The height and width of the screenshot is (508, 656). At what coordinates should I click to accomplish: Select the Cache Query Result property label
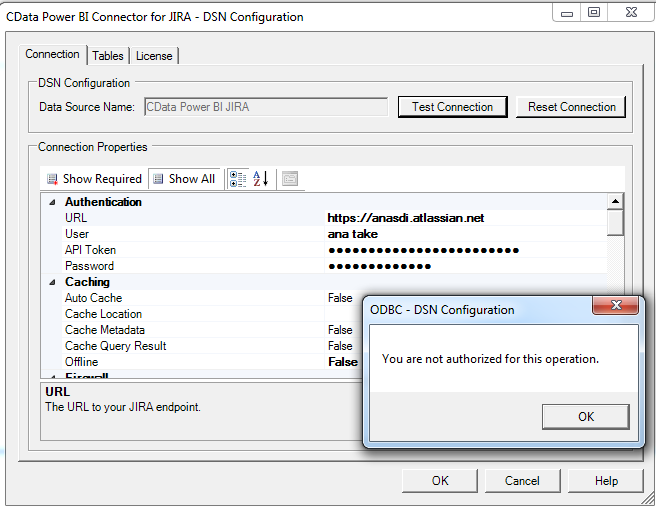pos(115,346)
